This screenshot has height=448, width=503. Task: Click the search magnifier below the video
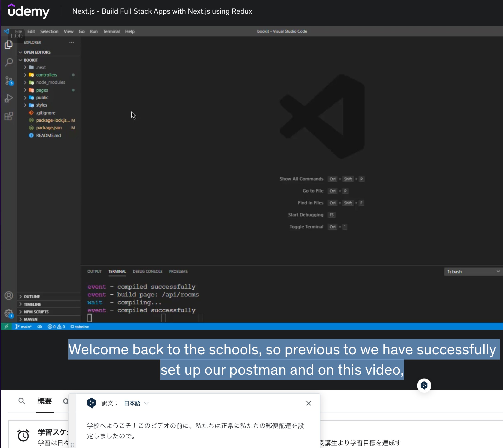click(x=22, y=401)
